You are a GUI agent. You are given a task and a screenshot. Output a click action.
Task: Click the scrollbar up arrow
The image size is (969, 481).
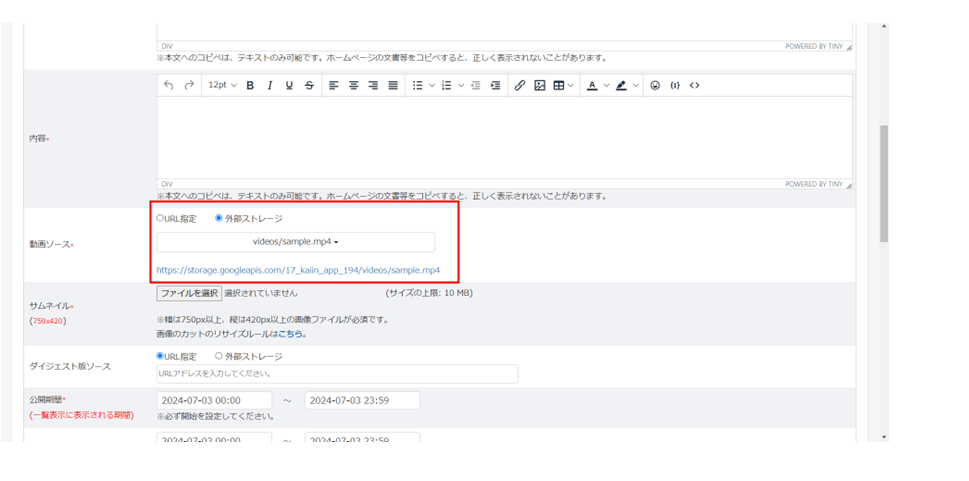[x=884, y=27]
